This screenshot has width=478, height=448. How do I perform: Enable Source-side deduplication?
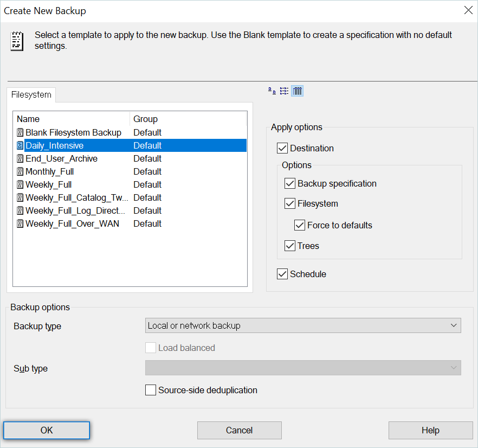point(151,390)
